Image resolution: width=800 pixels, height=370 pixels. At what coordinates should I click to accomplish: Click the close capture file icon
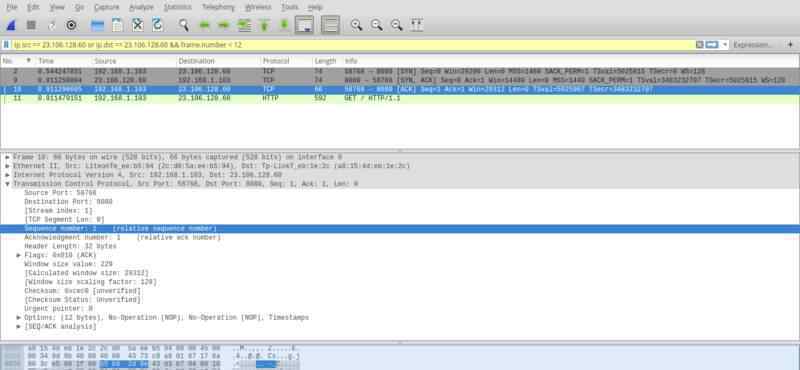pos(137,25)
